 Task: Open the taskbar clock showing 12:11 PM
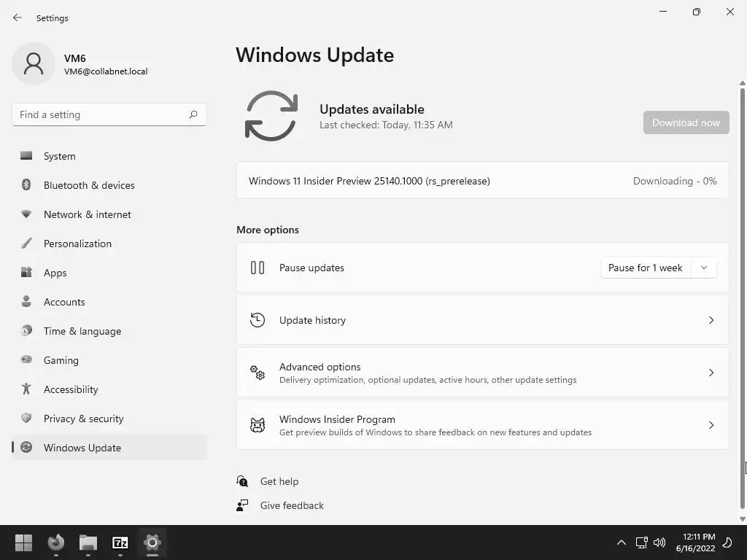pyautogui.click(x=695, y=542)
